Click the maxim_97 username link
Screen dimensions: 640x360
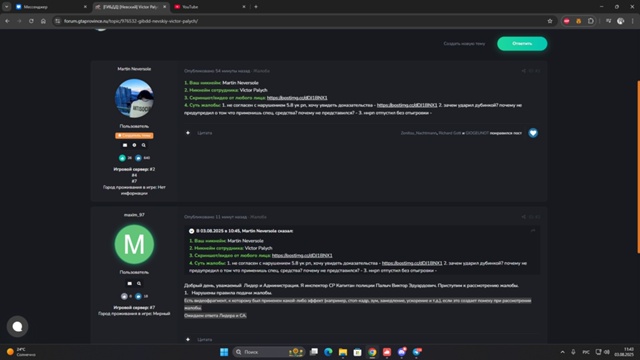pyautogui.click(x=134, y=215)
